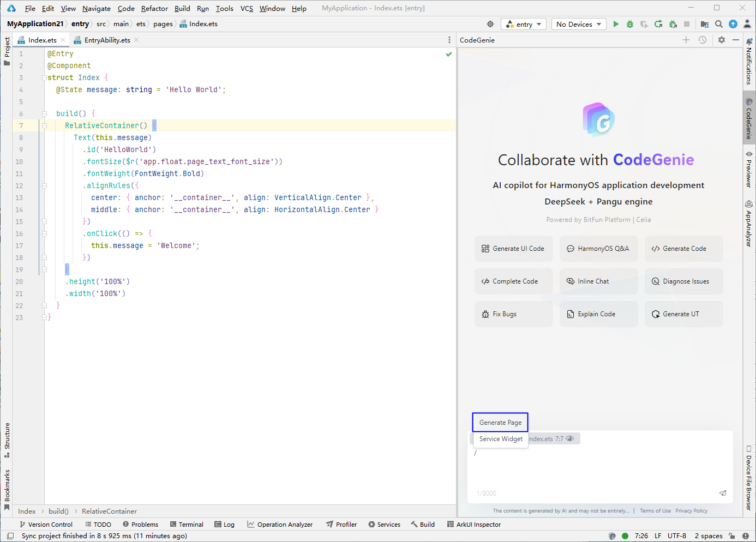Open the user account icon
This screenshot has height=542, width=756.
pyautogui.click(x=747, y=24)
